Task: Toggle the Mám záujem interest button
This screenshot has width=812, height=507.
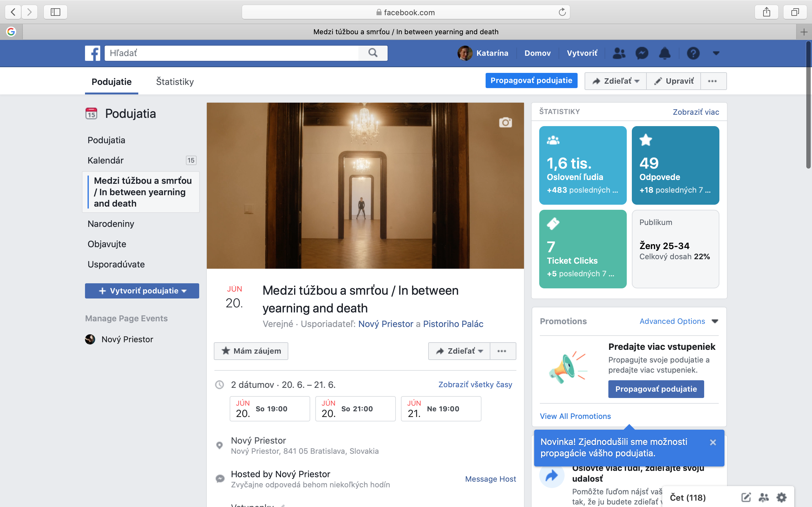Action: coord(251,351)
